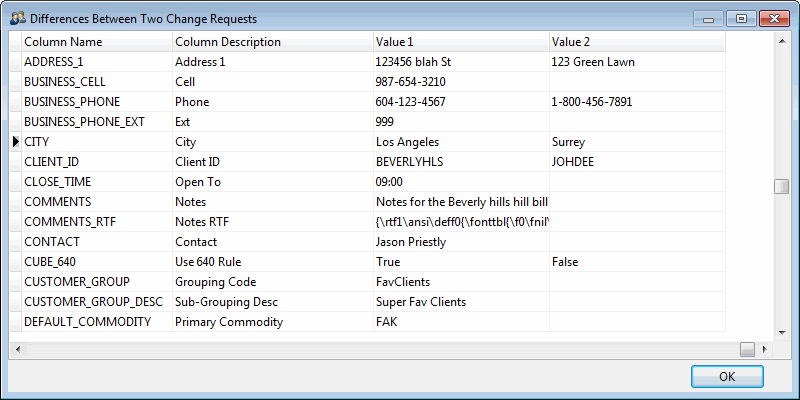Screen dimensions: 800x400
Task: Maximize the Differences dialog window
Action: 740,18
